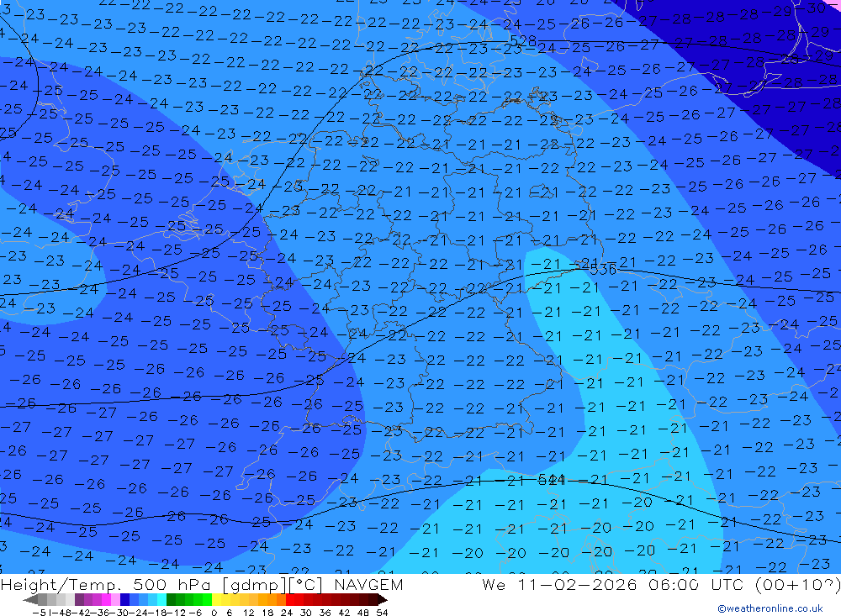Click the legend tick label 30 on warm side
841x616 pixels.
point(306,613)
